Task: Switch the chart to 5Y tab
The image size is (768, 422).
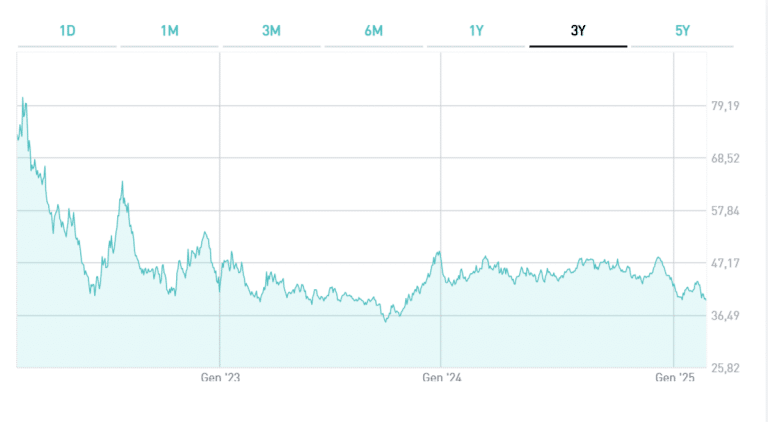Action: 682,31
